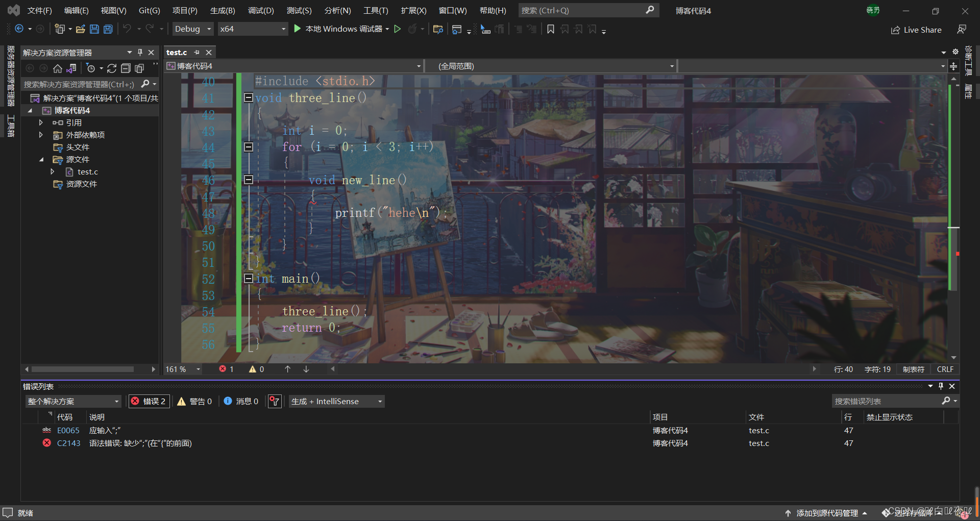980x521 pixels.
Task: Open the Git(G) menu
Action: pos(149,10)
